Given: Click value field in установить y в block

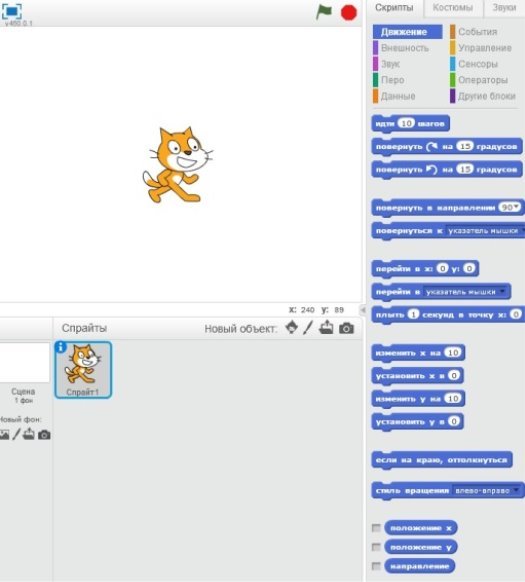Looking at the screenshot, I should click(x=454, y=421).
